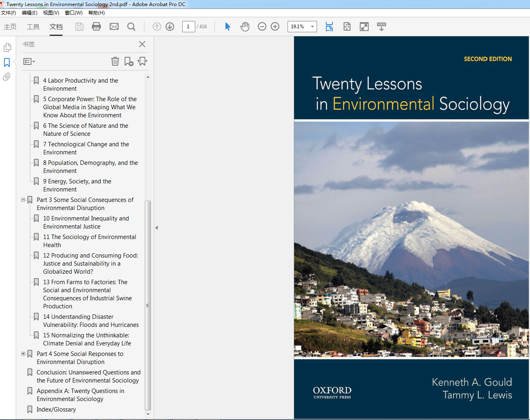Open bookmark 9 Energy, Society
The height and width of the screenshot is (420, 530).
point(77,185)
